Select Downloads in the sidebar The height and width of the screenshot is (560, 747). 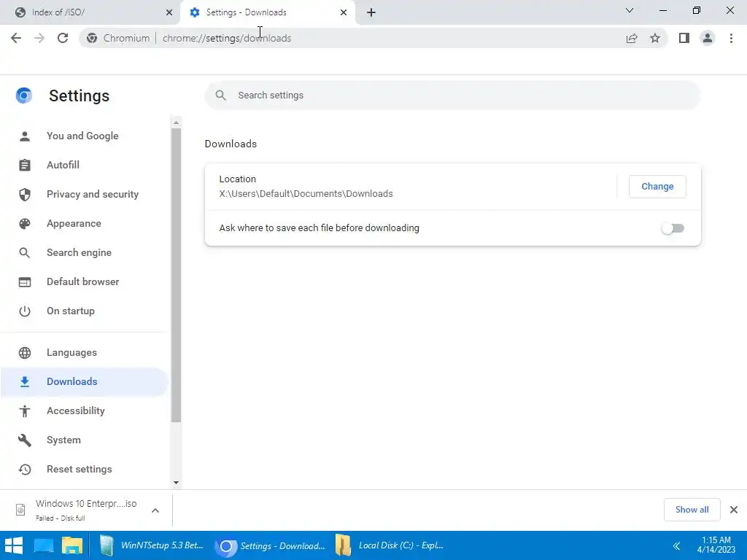coord(84,382)
